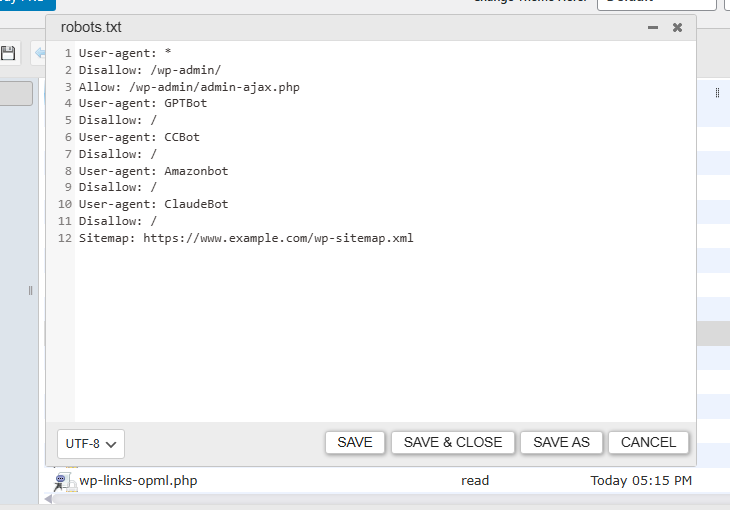Place cursor on Sitemap URL line
This screenshot has width=730, height=510.
[246, 238]
